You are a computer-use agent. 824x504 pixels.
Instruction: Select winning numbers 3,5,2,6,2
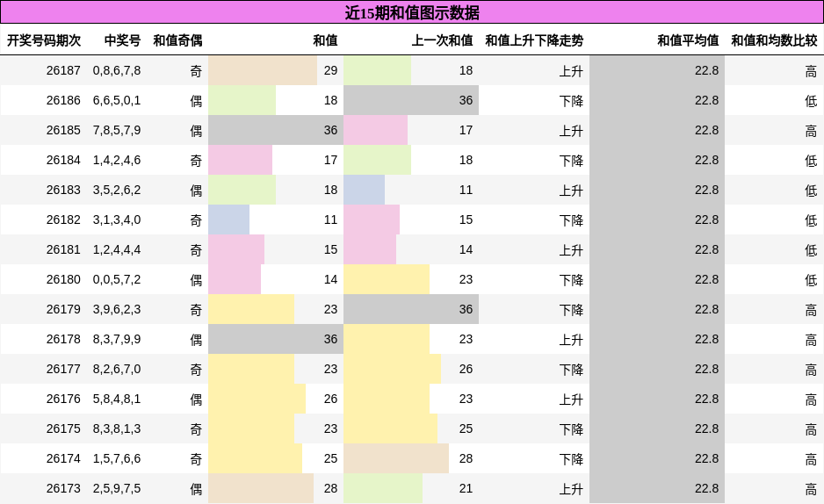coord(117,190)
